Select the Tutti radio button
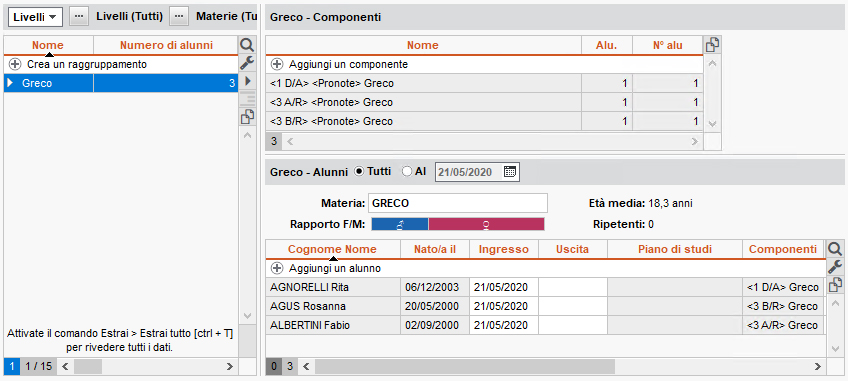This screenshot has height=381, width=848. coord(359,172)
